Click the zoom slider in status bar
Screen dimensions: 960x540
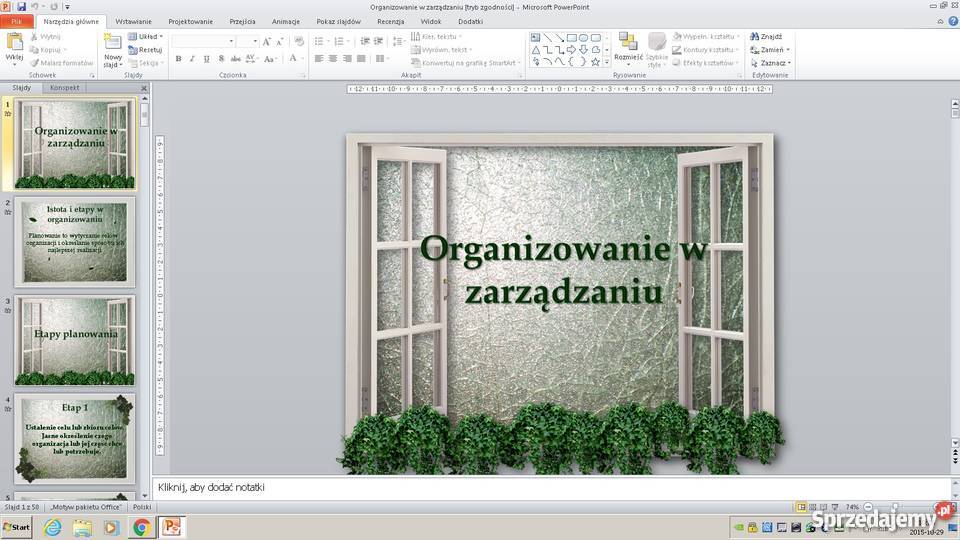pos(892,507)
